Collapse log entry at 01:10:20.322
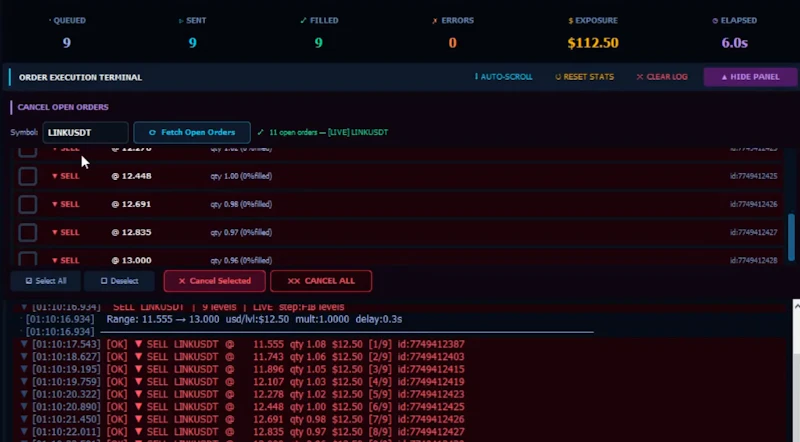The image size is (800, 442). (23, 394)
